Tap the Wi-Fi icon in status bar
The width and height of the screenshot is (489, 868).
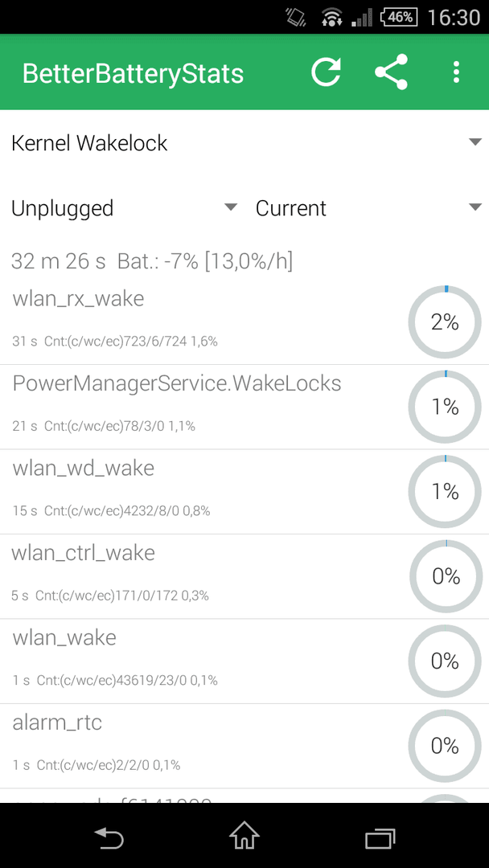(x=331, y=17)
